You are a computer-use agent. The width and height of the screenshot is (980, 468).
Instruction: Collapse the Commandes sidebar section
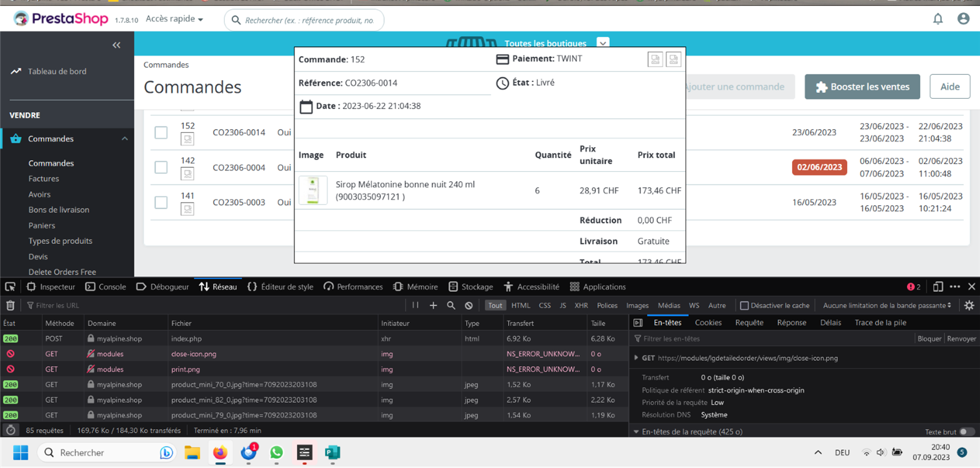125,139
